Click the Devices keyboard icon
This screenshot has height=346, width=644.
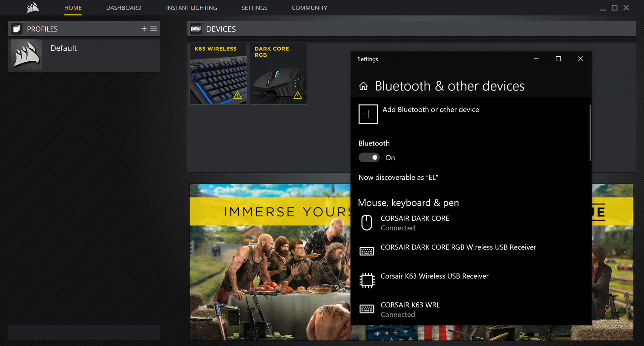(x=196, y=29)
